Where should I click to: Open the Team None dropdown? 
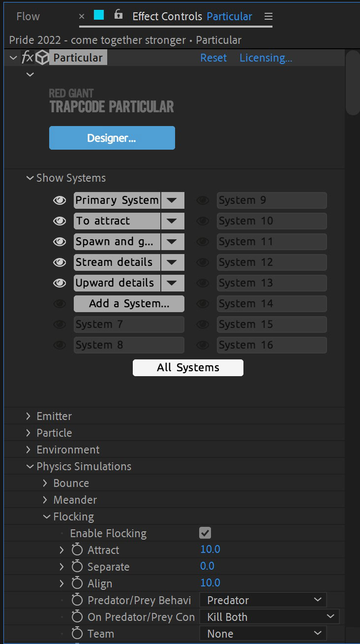(263, 634)
